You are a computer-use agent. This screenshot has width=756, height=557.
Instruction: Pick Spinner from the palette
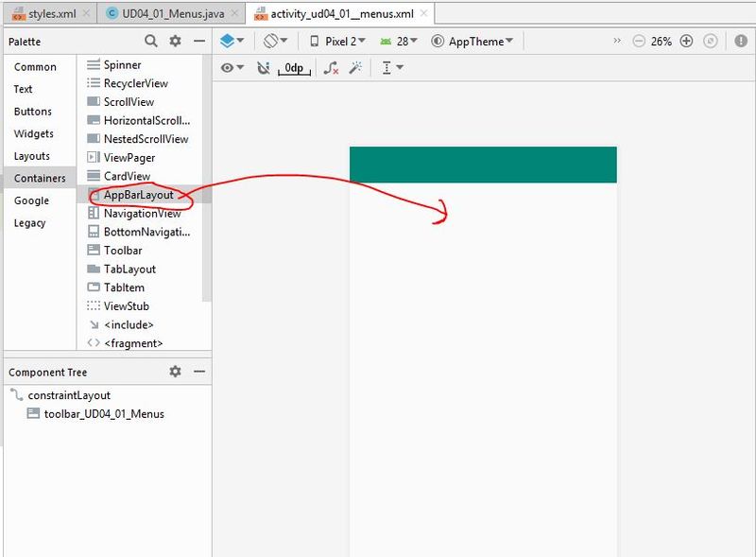tap(140, 64)
